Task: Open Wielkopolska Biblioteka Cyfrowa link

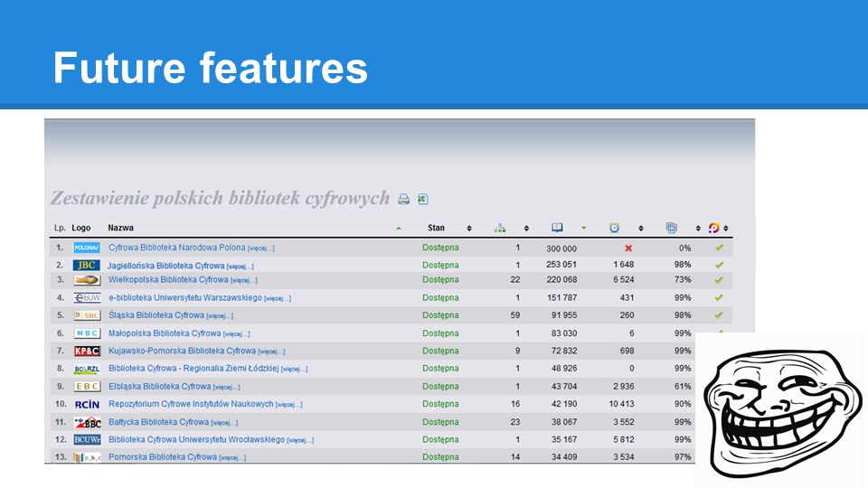Action: click(168, 279)
